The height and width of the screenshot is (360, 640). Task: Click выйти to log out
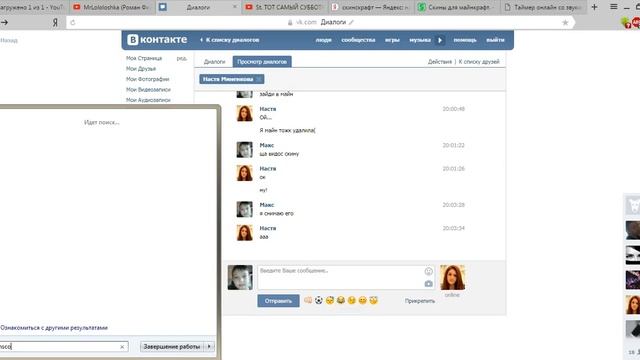click(495, 40)
